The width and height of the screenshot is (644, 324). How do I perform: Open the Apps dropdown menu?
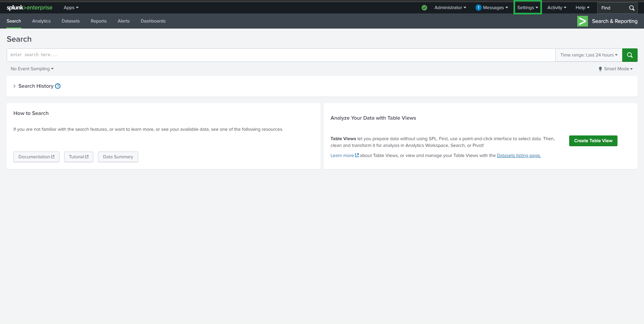tap(71, 8)
